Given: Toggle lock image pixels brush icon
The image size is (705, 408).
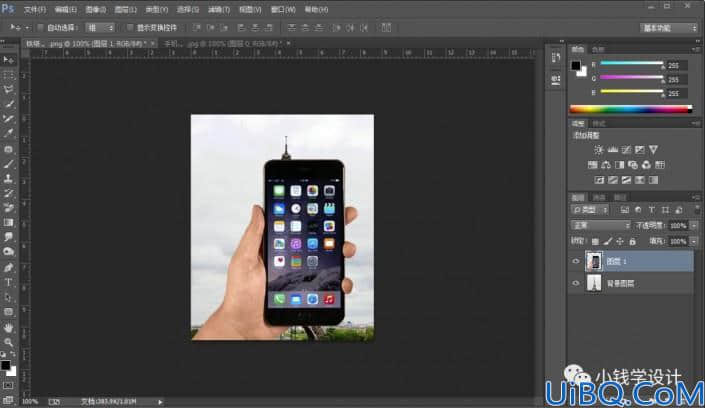Looking at the screenshot, I should [607, 242].
